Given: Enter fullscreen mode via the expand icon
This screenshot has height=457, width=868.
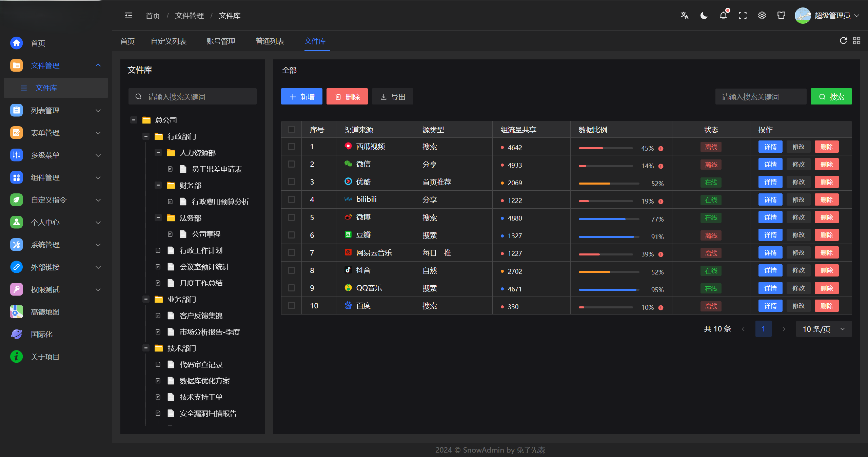Looking at the screenshot, I should [x=743, y=15].
